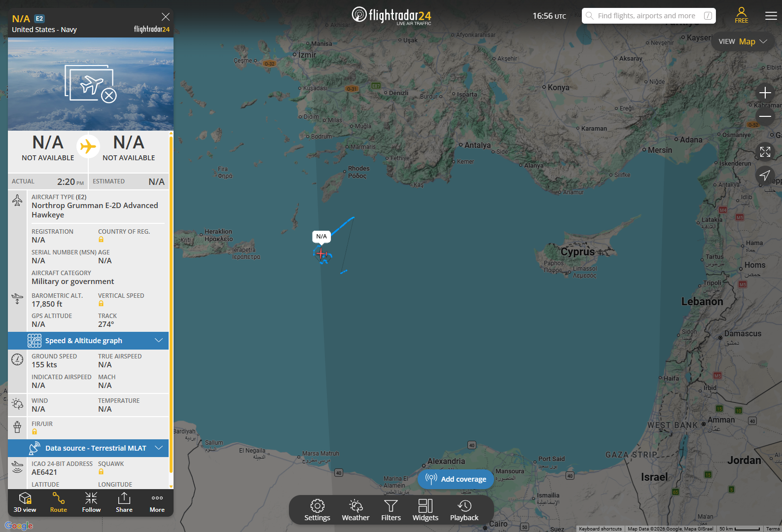Open the hamburger main menu
This screenshot has height=532, width=782.
[771, 16]
